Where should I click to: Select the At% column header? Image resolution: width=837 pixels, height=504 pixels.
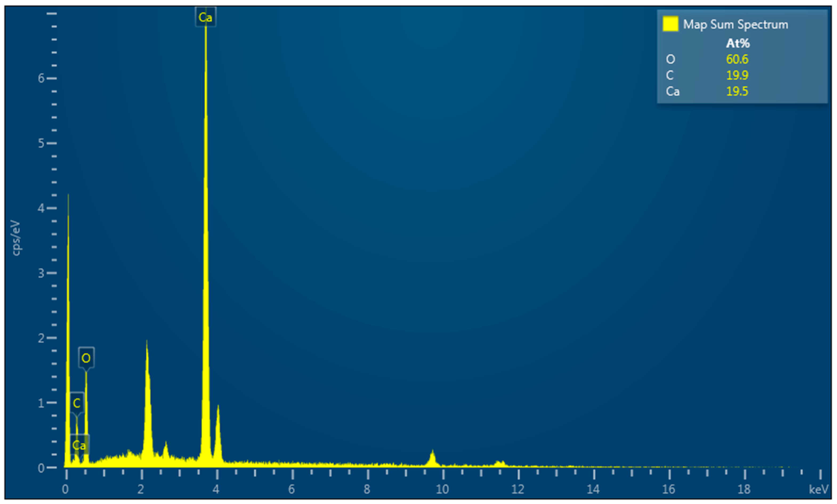click(x=737, y=43)
